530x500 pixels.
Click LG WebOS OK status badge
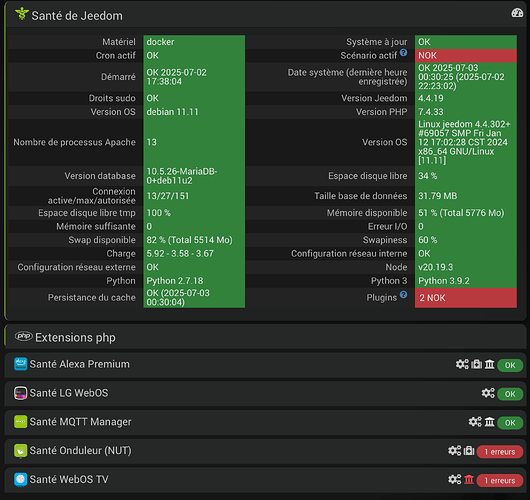[510, 394]
